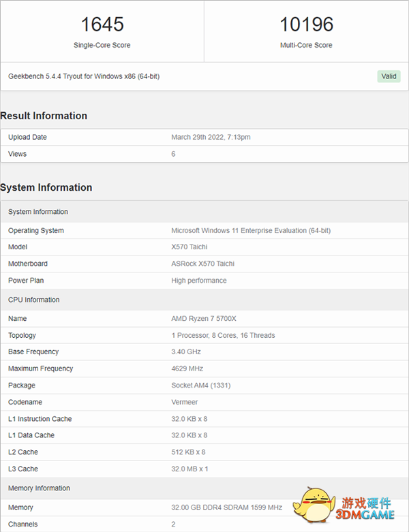This screenshot has width=409, height=532.
Task: Select the 3.40 GHz value
Action: pyautogui.click(x=186, y=352)
